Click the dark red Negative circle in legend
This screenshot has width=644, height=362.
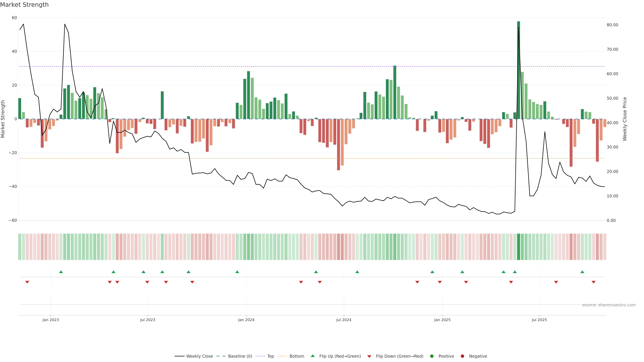pyautogui.click(x=462, y=356)
